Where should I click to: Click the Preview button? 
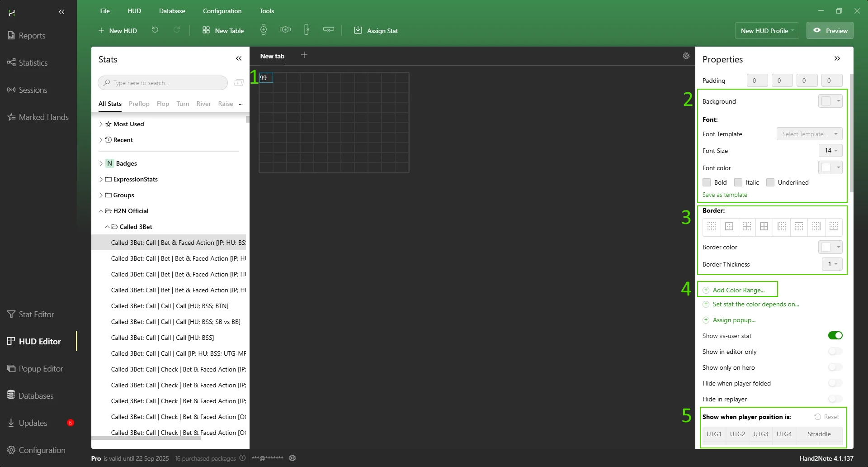(x=830, y=31)
